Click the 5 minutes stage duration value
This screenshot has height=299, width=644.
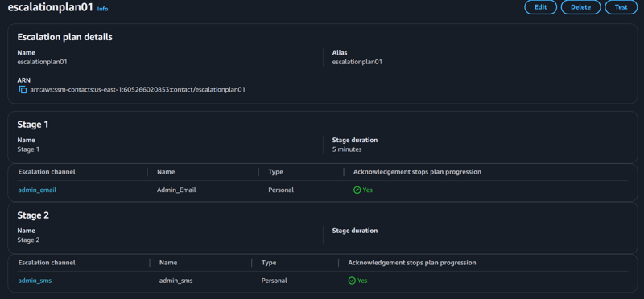point(347,149)
